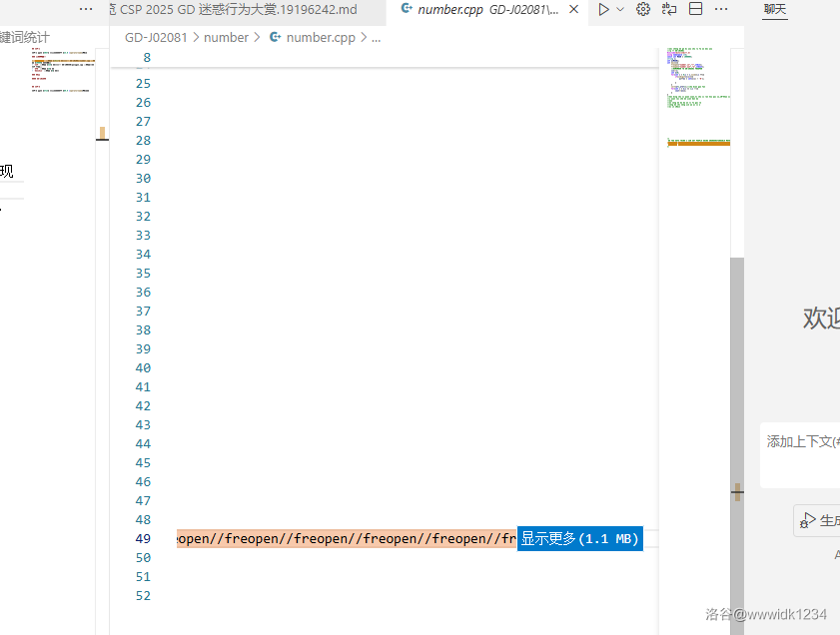This screenshot has width=840, height=635.
Task: Click the generate button with debug icon
Action: tap(819, 520)
